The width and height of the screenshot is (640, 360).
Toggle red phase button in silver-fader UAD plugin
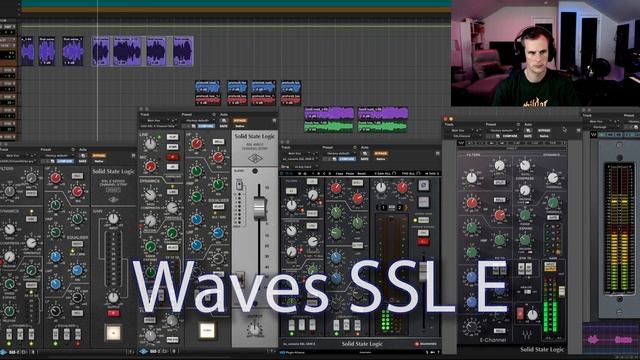click(x=172, y=157)
